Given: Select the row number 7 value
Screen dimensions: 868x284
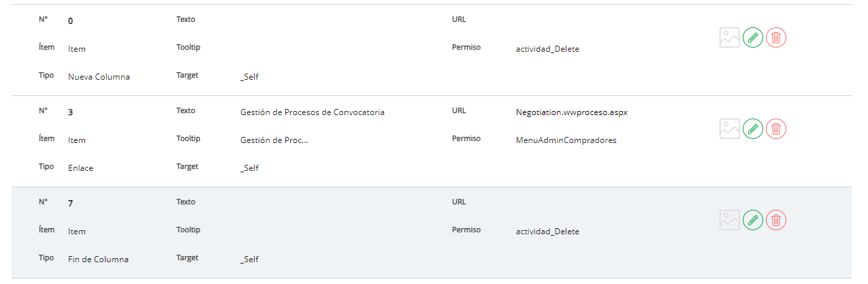Looking at the screenshot, I should pyautogui.click(x=71, y=204).
